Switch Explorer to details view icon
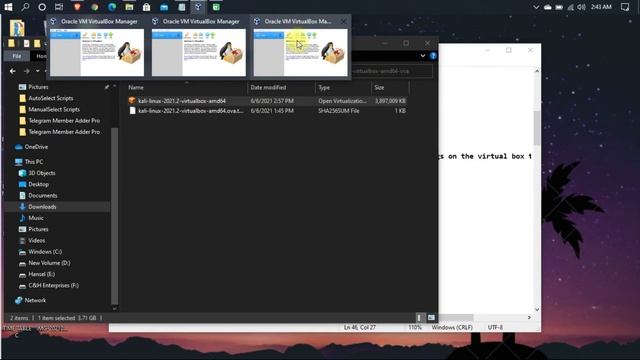The width and height of the screenshot is (640, 360). [x=420, y=318]
